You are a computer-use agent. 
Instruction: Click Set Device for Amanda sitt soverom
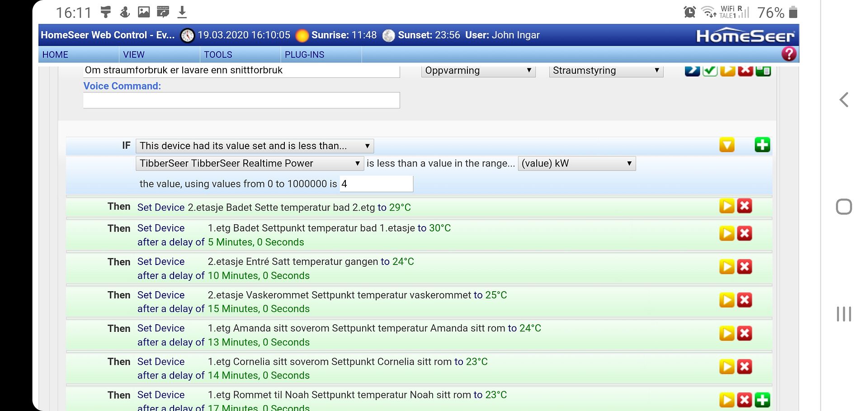click(160, 328)
